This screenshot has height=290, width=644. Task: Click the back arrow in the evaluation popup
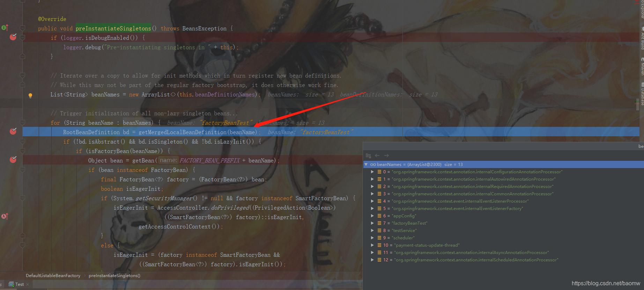[377, 155]
